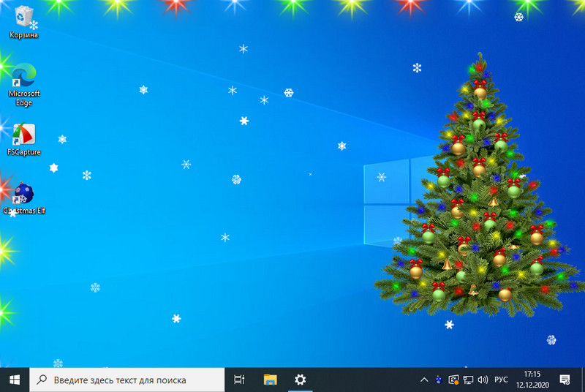Open Task View from the taskbar
The height and width of the screenshot is (392, 585).
pyautogui.click(x=239, y=380)
